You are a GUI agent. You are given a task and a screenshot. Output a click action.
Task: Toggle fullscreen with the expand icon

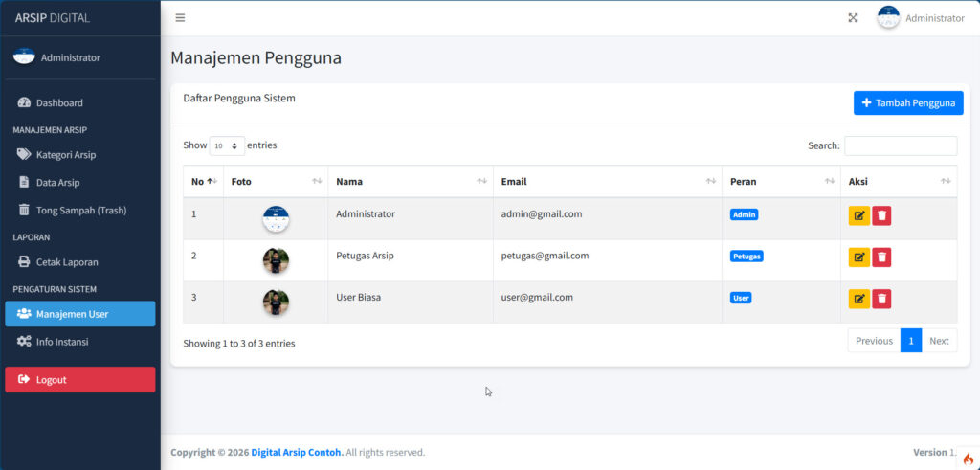(x=853, y=18)
